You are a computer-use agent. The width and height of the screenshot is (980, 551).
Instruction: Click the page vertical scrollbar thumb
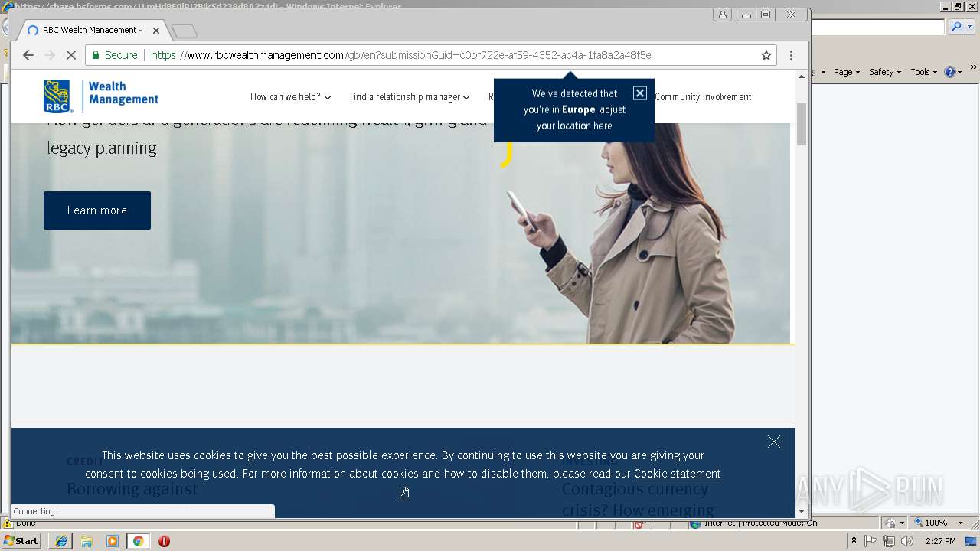click(x=802, y=124)
